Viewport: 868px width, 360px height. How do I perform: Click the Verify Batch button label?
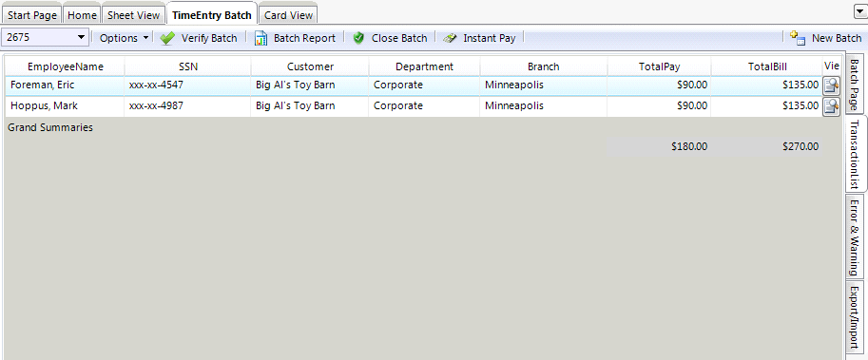click(209, 38)
